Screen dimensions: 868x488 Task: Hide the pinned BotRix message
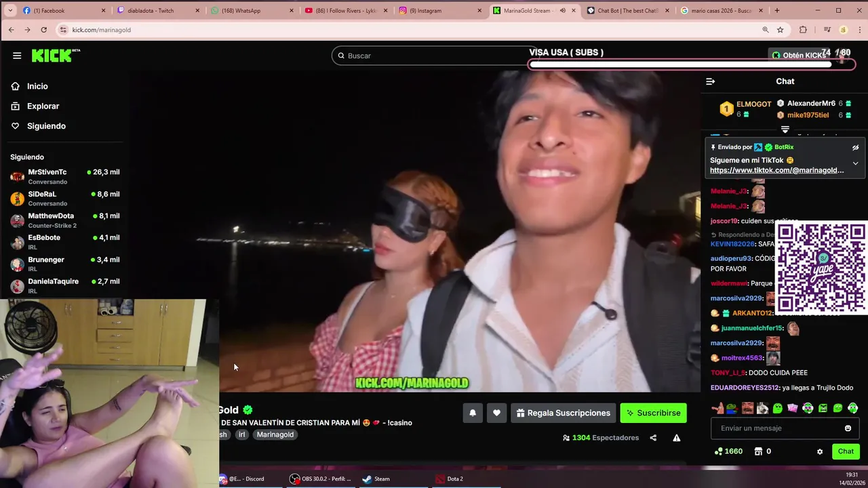(x=855, y=147)
